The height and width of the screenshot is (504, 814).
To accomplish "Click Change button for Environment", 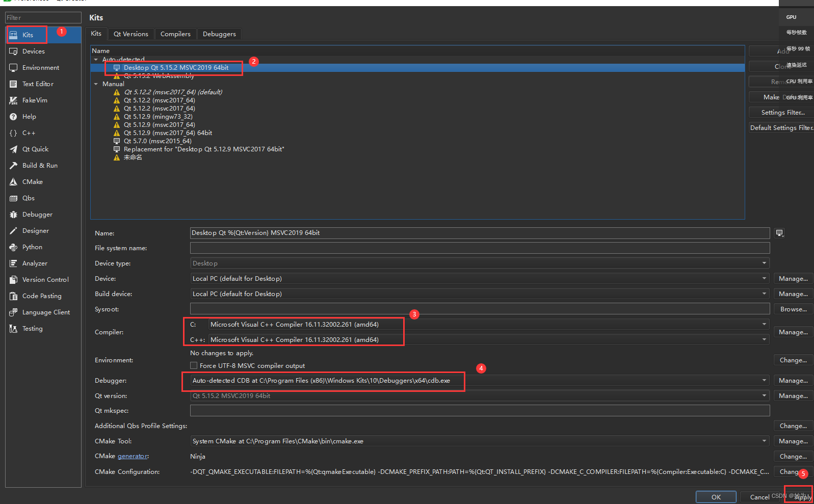I will click(x=793, y=360).
